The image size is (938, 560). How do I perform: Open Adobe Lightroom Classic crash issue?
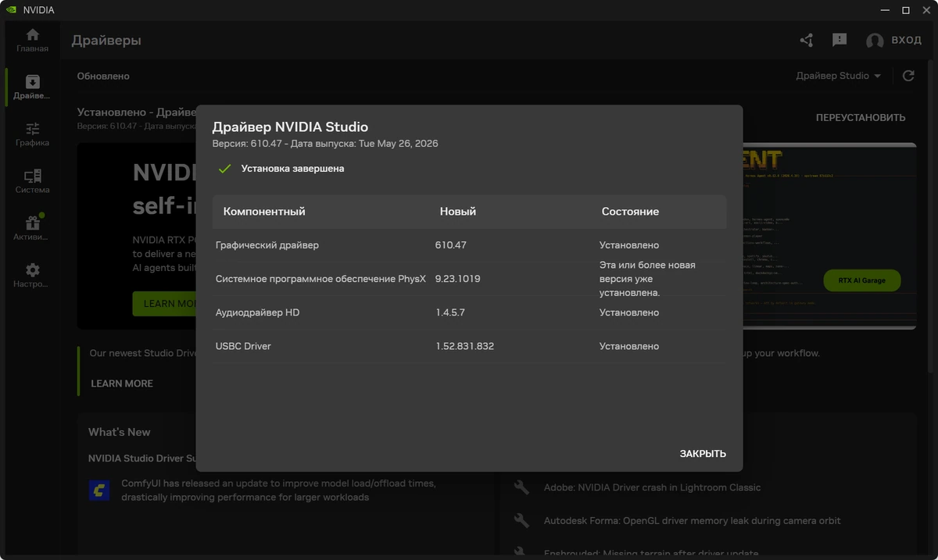(652, 487)
